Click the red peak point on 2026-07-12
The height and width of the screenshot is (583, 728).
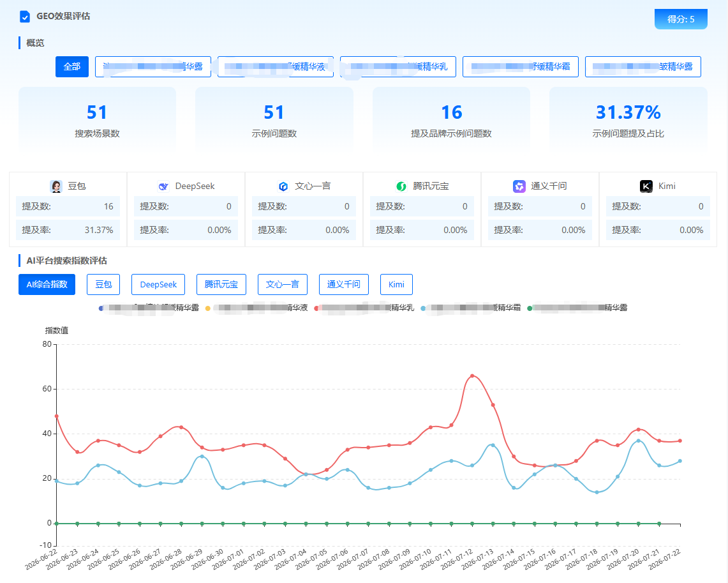(472, 376)
